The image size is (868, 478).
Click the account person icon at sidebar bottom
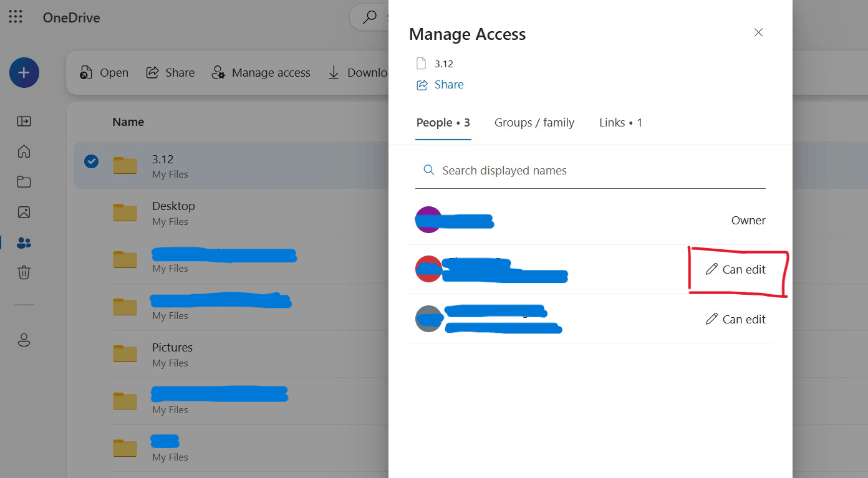(x=23, y=340)
